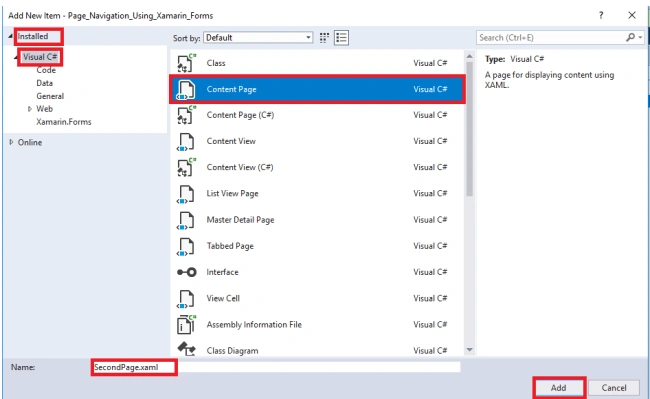Collapse the Installed tree node arrow

click(11, 36)
